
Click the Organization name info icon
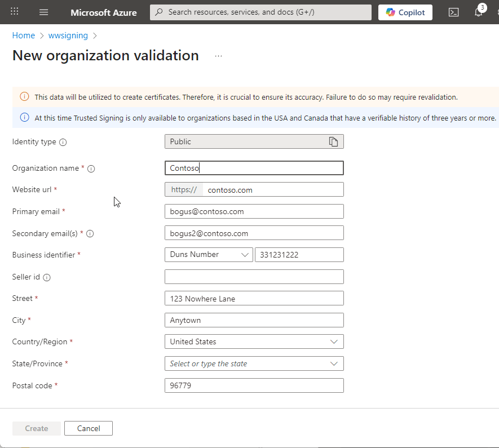point(91,168)
